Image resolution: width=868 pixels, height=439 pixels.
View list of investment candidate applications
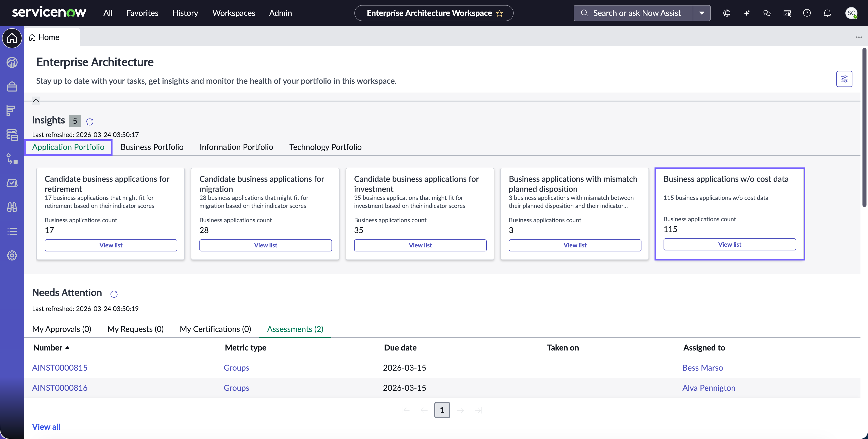tap(420, 245)
